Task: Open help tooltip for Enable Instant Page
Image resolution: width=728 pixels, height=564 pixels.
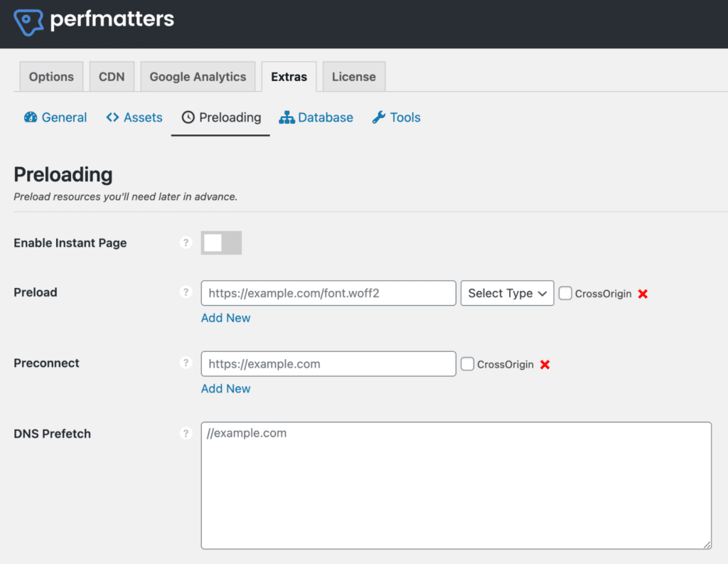Action: pos(186,243)
